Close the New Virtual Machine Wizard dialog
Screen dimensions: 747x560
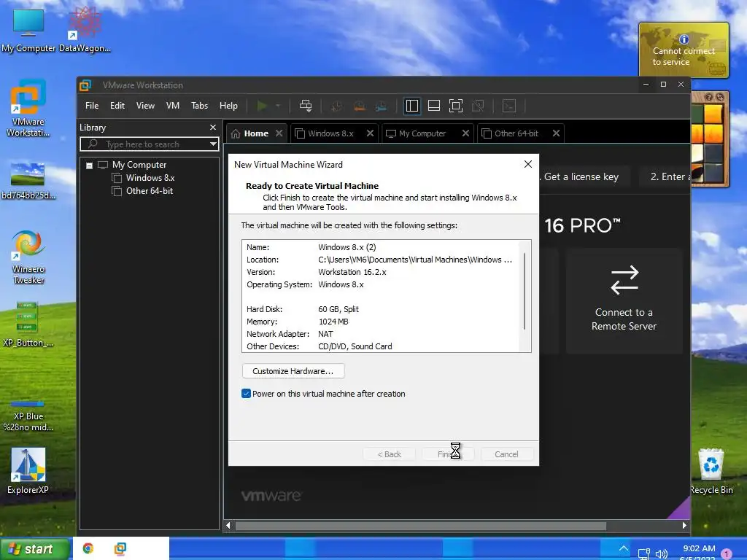(528, 164)
